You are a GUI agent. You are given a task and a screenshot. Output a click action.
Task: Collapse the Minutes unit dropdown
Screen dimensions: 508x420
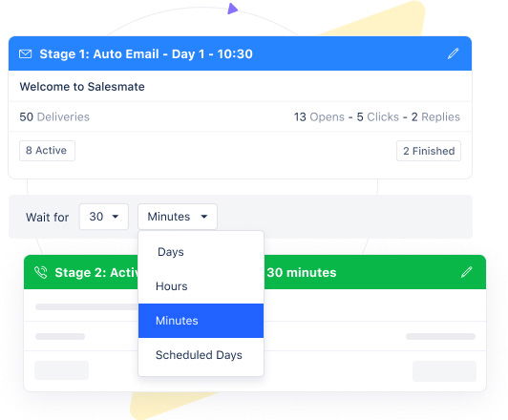click(x=178, y=217)
